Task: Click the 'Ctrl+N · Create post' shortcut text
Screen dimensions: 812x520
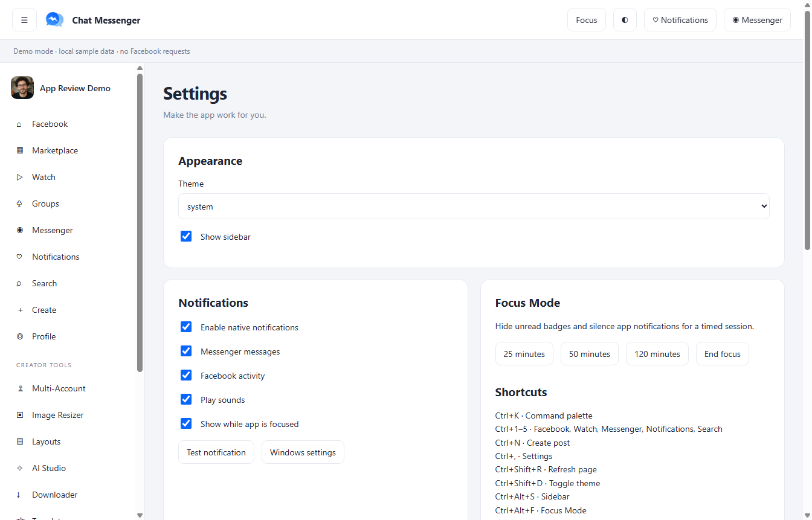Action: click(532, 443)
